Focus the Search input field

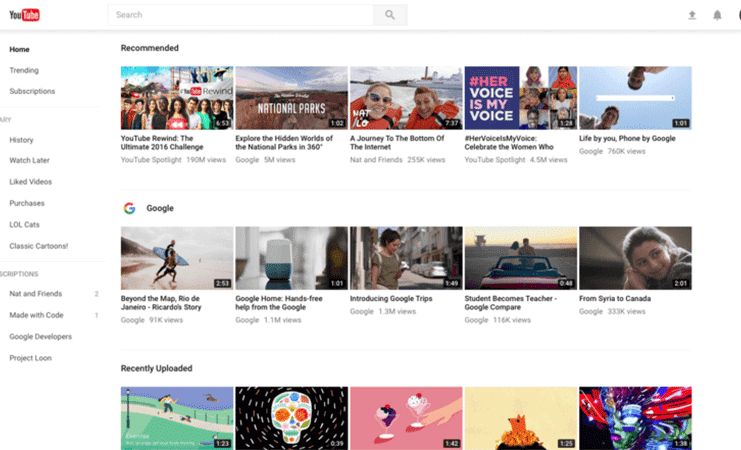[x=241, y=15]
